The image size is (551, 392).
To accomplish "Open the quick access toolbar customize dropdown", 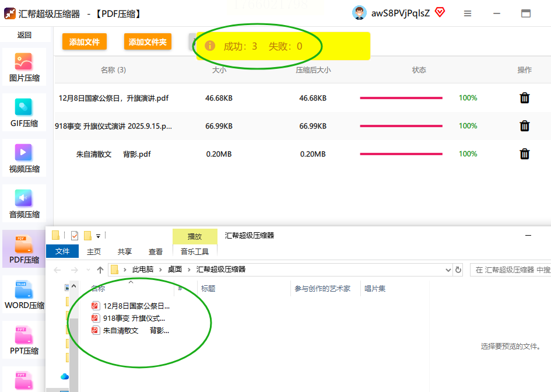I will (99, 236).
